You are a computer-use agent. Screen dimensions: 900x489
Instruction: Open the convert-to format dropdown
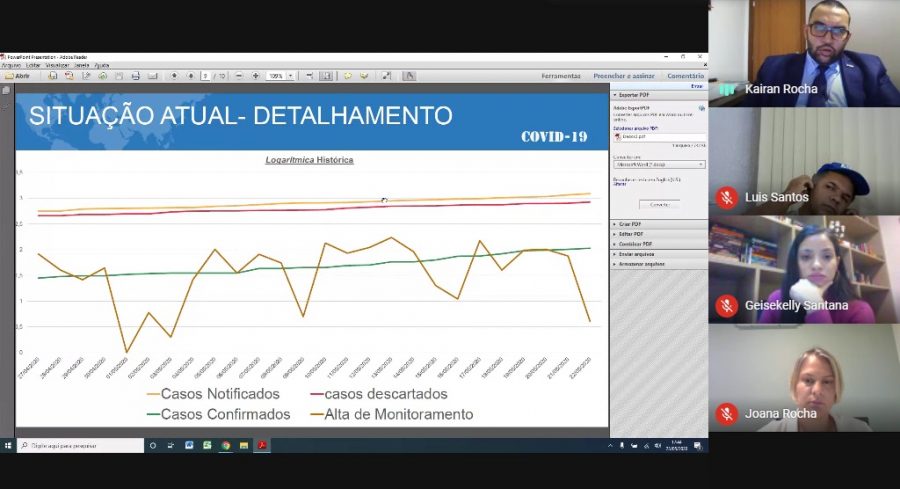(x=659, y=164)
